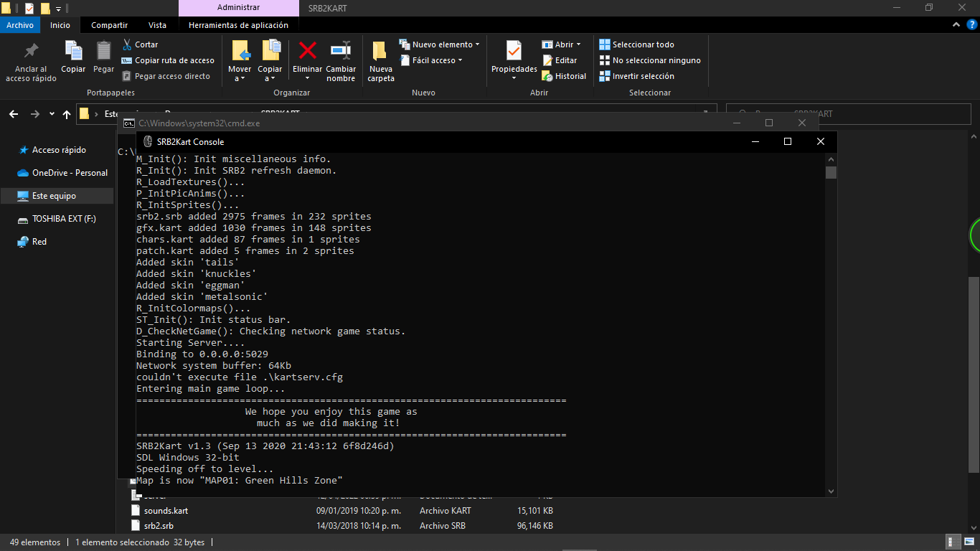
Task: Select the srb2.srb file
Action: coord(159,526)
